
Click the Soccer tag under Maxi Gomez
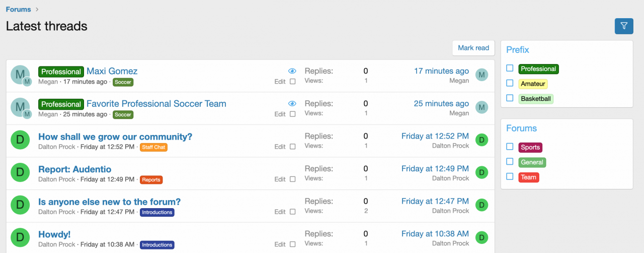123,82
